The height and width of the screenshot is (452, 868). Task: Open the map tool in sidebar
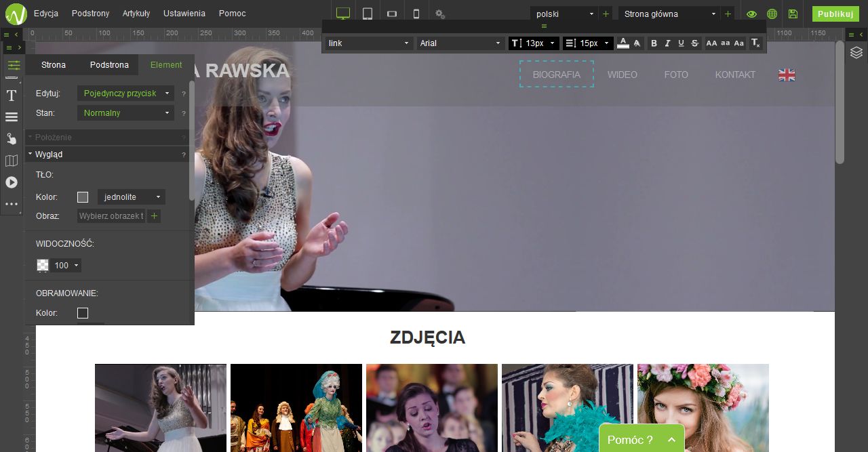coord(12,161)
